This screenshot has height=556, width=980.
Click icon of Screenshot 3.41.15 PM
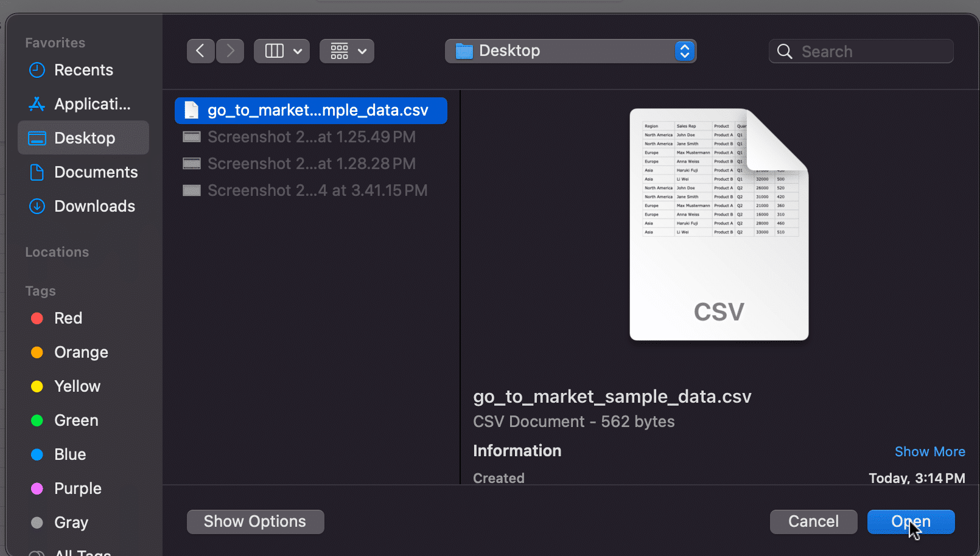coord(192,190)
